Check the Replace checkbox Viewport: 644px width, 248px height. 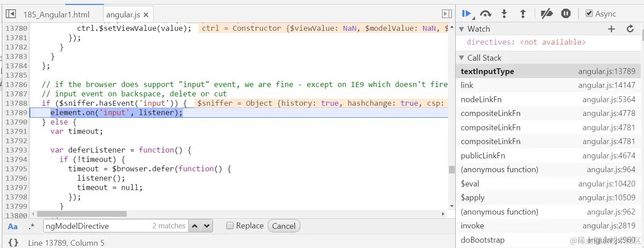[x=230, y=226]
